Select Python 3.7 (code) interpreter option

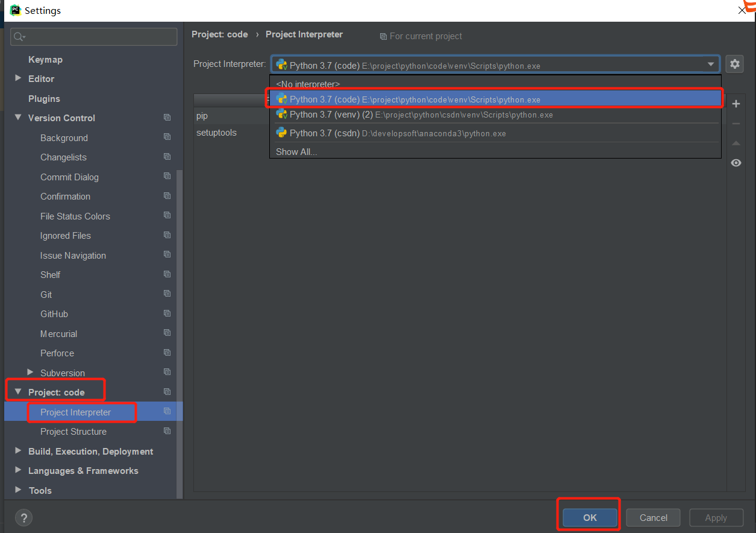pyautogui.click(x=495, y=99)
